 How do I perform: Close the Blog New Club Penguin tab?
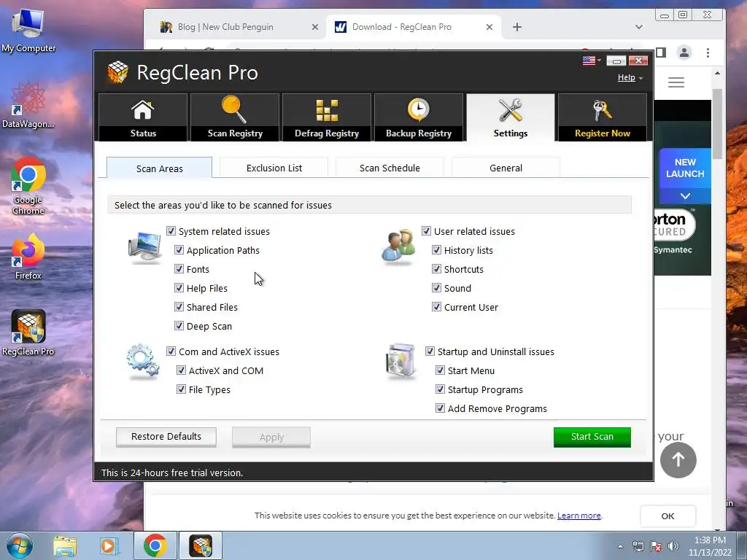pyautogui.click(x=315, y=27)
